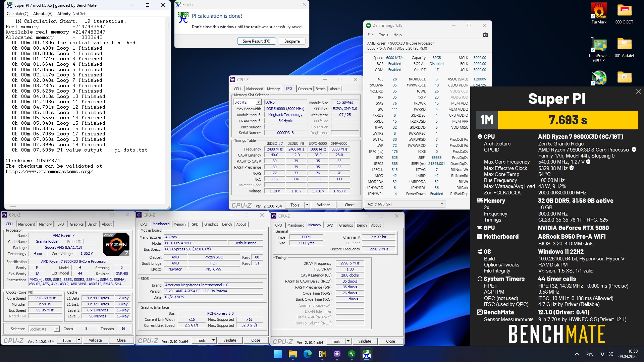Image resolution: width=644 pixels, height=362 pixels.
Task: Click Validate in the SPD CPU-Z window
Action: (323, 205)
